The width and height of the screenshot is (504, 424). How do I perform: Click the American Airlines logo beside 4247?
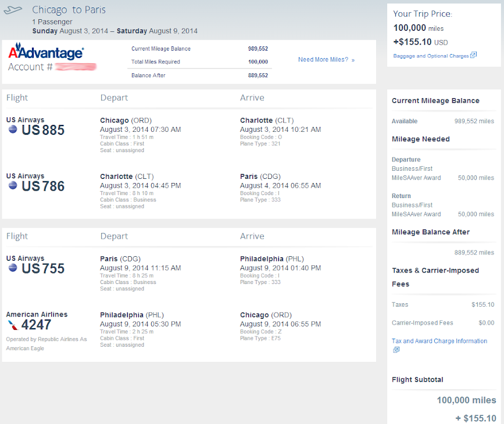pyautogui.click(x=13, y=325)
